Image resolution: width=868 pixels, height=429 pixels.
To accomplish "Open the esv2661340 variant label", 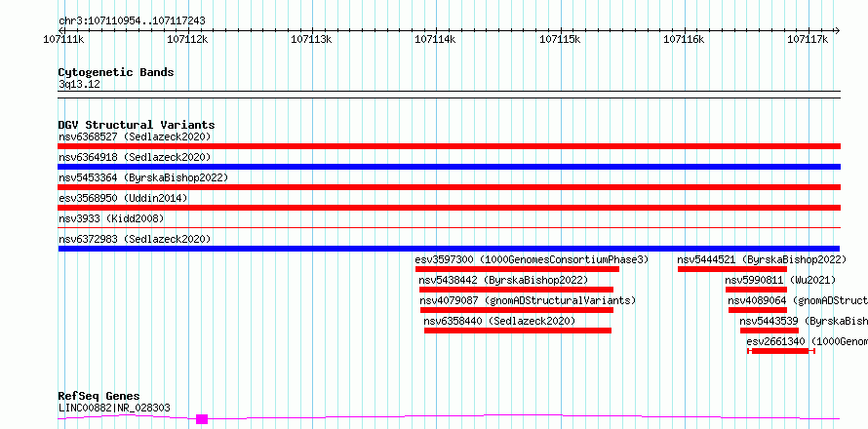I will point(808,341).
